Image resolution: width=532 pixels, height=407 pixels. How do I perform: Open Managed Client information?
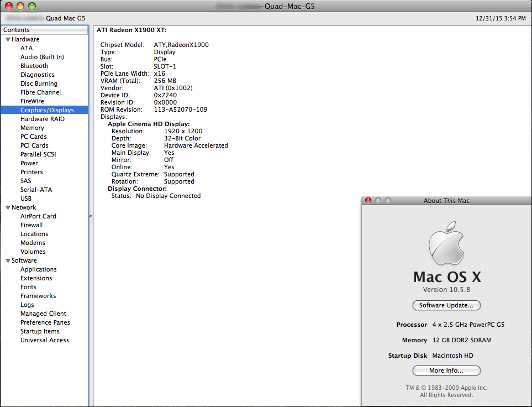point(43,314)
